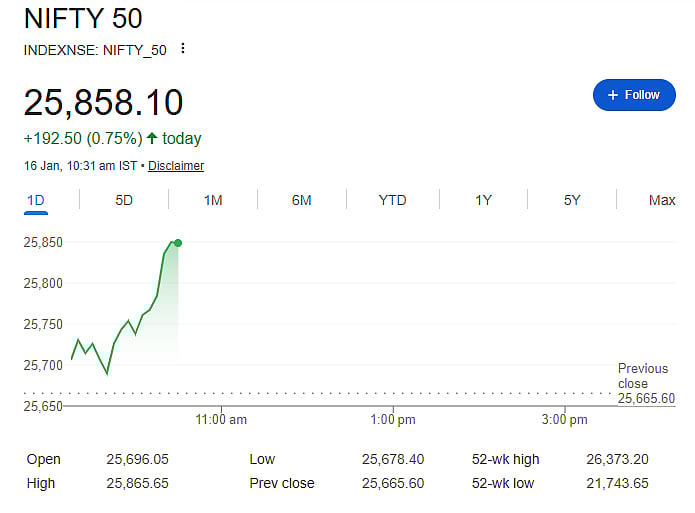Show the 5Y chart view
The image size is (695, 513).
tap(572, 200)
